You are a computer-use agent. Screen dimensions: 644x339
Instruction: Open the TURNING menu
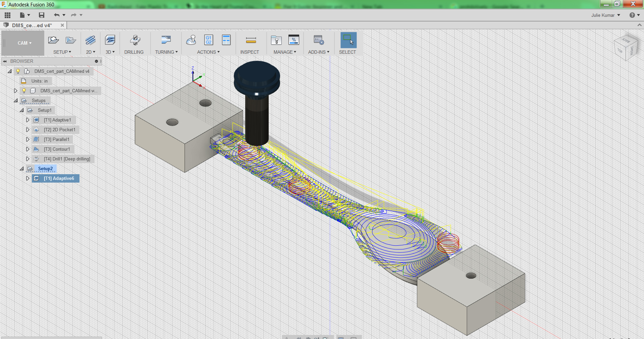tap(166, 52)
